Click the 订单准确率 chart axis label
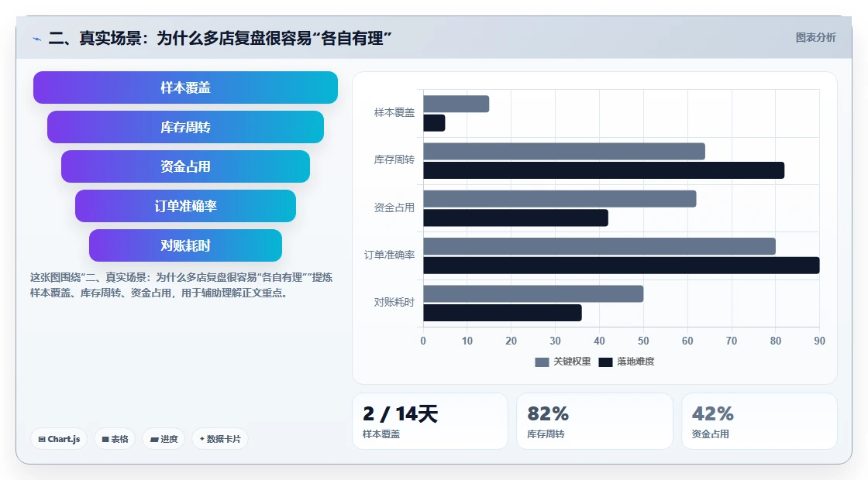This screenshot has height=480, width=868. tap(389, 255)
